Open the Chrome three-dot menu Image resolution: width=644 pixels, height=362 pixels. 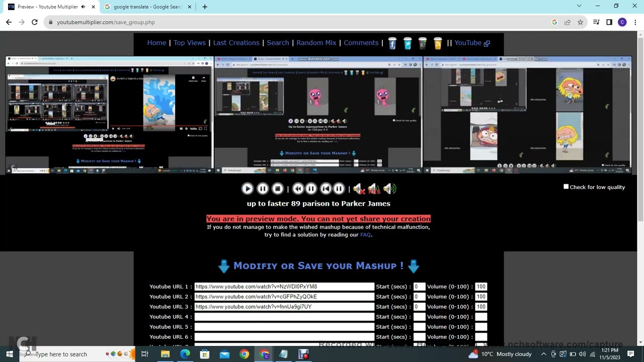[635, 22]
